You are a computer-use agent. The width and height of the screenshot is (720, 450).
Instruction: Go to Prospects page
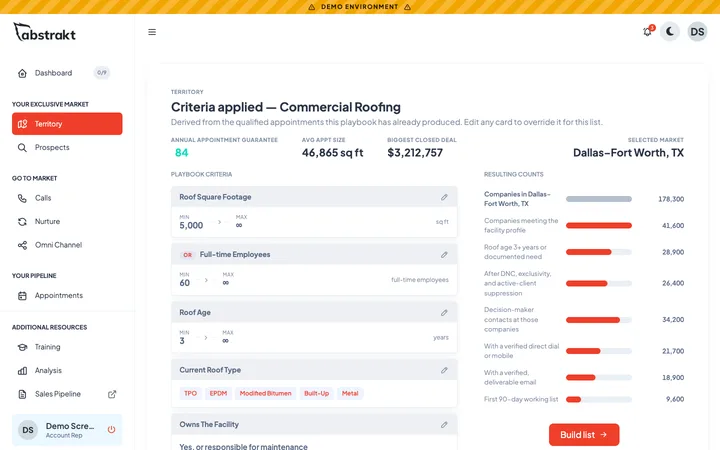pos(67,147)
